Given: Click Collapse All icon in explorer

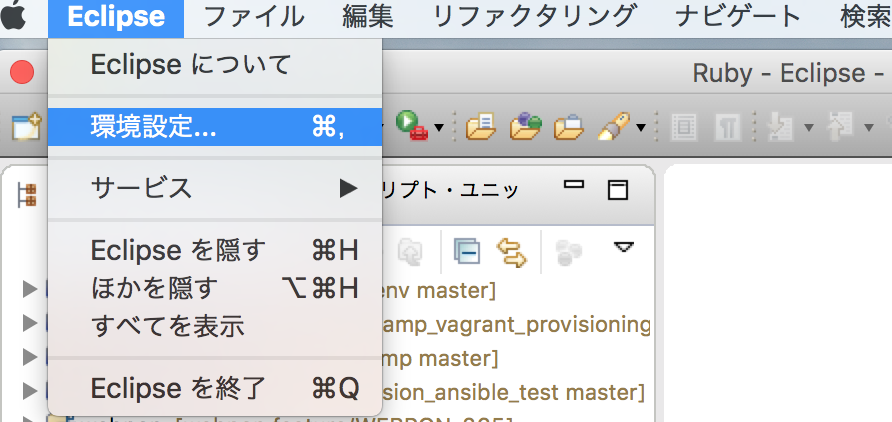Looking at the screenshot, I should (466, 251).
